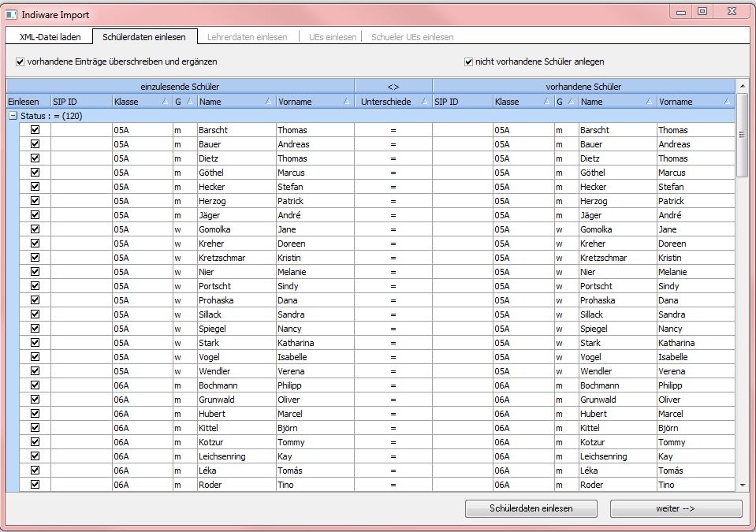Collapse the 'Status : = (120)' group
Screen dimensions: 756x532
[13, 116]
